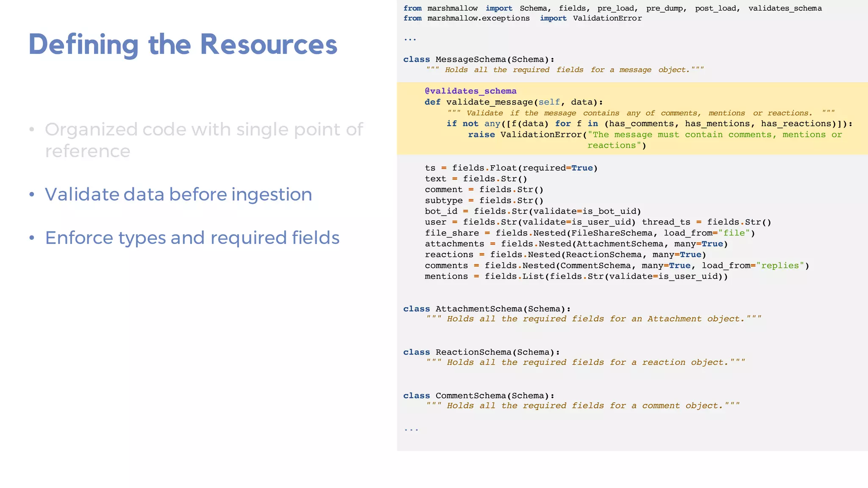868x488 pixels.
Task: Click the '@validates_schema' decorator
Action: click(470, 91)
